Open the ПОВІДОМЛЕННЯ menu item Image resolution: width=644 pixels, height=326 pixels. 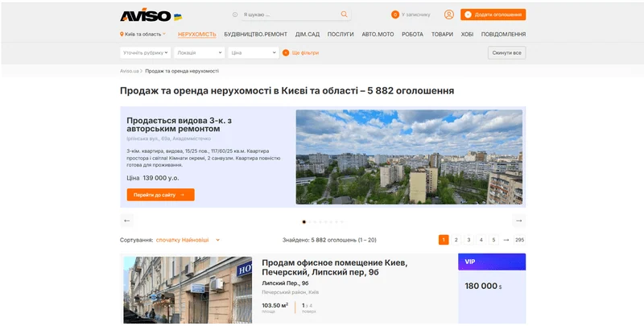tap(504, 35)
